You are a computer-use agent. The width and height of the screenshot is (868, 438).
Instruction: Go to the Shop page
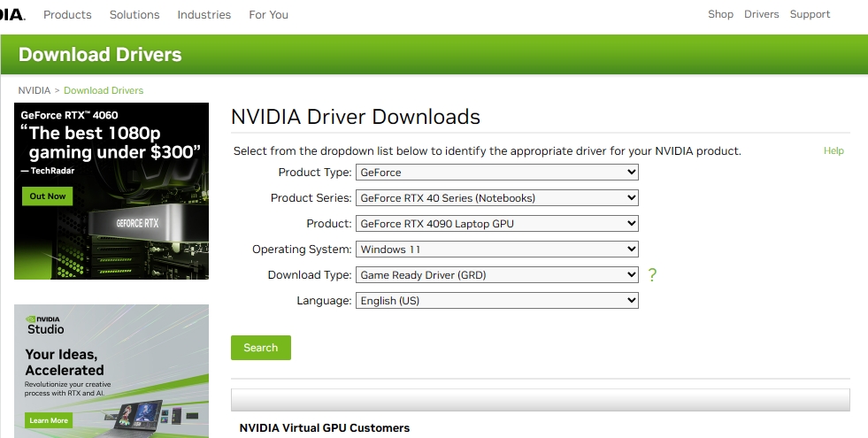(721, 14)
